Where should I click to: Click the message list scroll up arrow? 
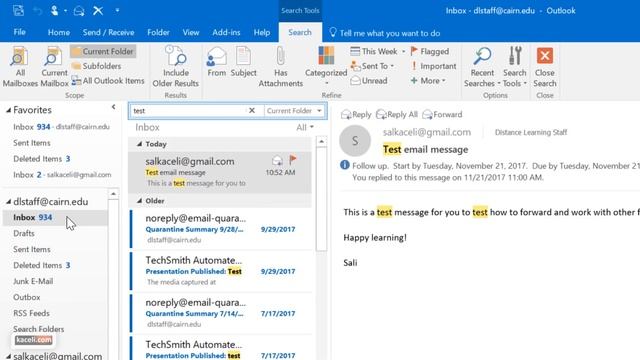[x=322, y=142]
